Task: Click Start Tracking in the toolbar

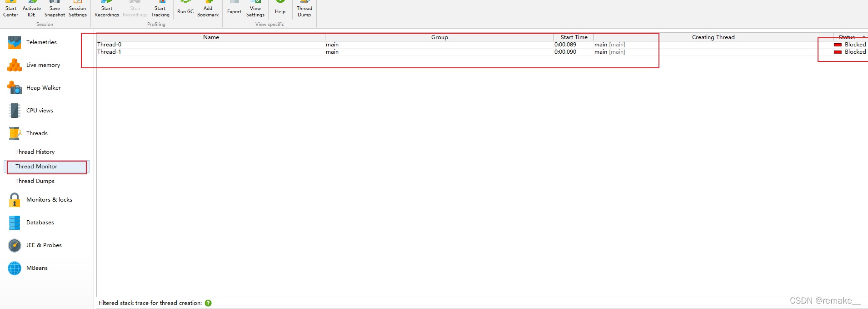Action: pos(160,9)
